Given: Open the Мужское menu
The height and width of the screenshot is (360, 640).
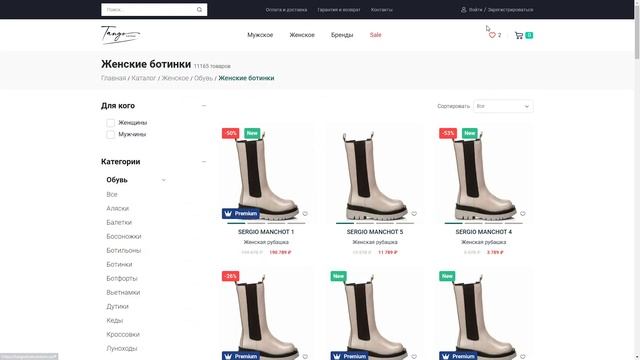Looking at the screenshot, I should tap(260, 35).
